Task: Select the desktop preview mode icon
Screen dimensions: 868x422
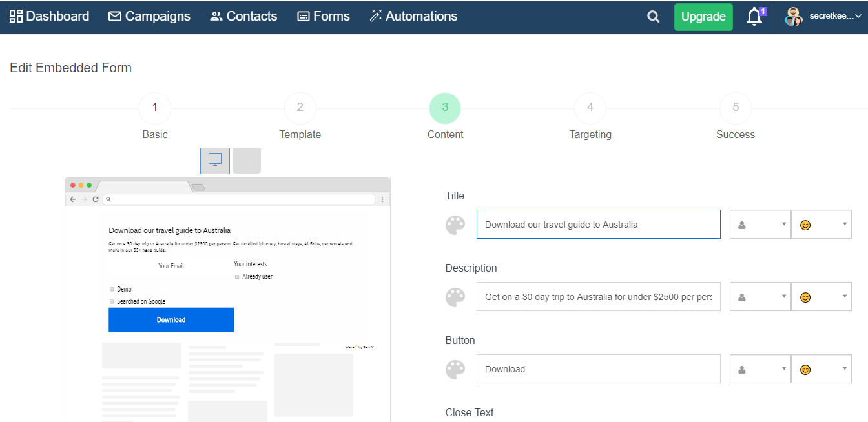Action: pos(214,161)
